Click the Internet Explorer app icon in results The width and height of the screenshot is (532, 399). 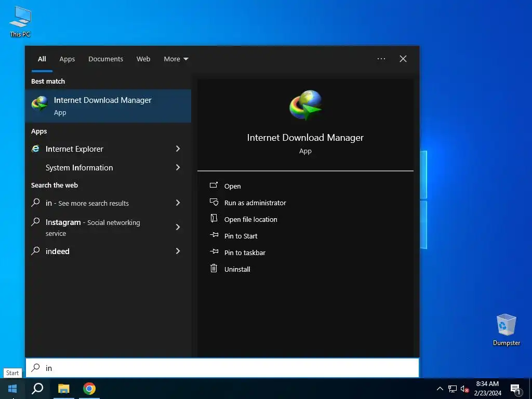click(36, 149)
